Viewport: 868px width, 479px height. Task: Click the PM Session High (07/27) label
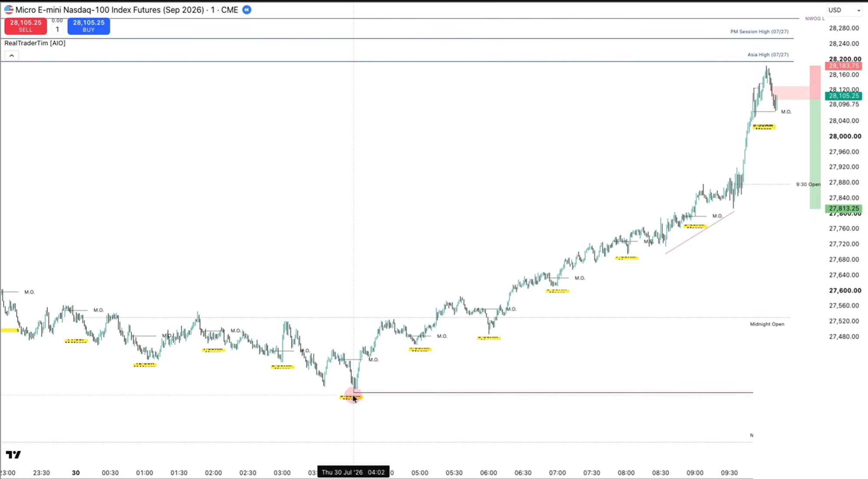759,32
